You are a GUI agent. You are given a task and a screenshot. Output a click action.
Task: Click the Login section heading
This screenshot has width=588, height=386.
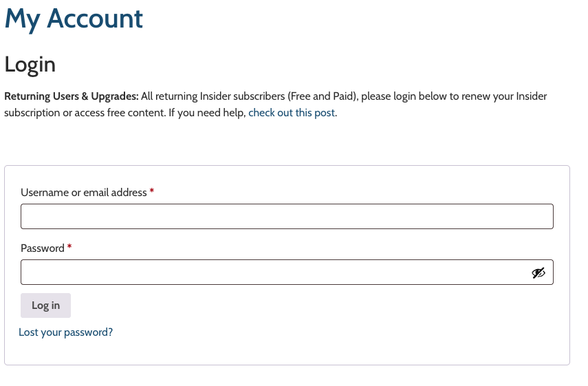coord(30,65)
